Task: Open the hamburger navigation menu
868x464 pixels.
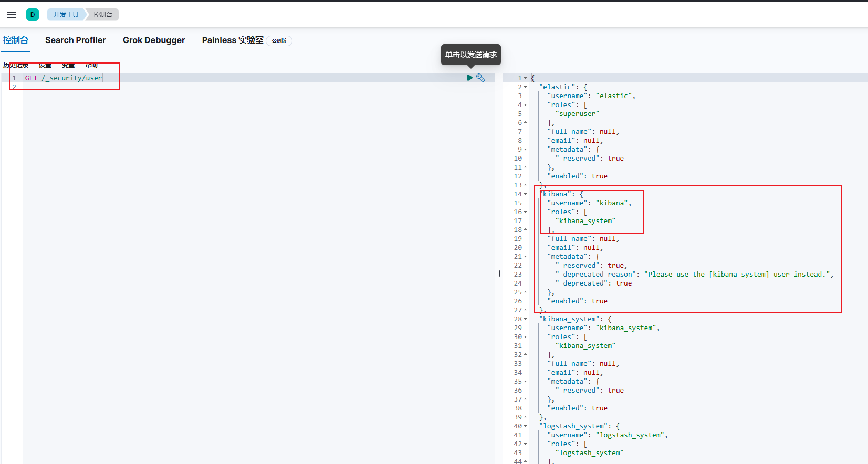Action: [x=12, y=15]
